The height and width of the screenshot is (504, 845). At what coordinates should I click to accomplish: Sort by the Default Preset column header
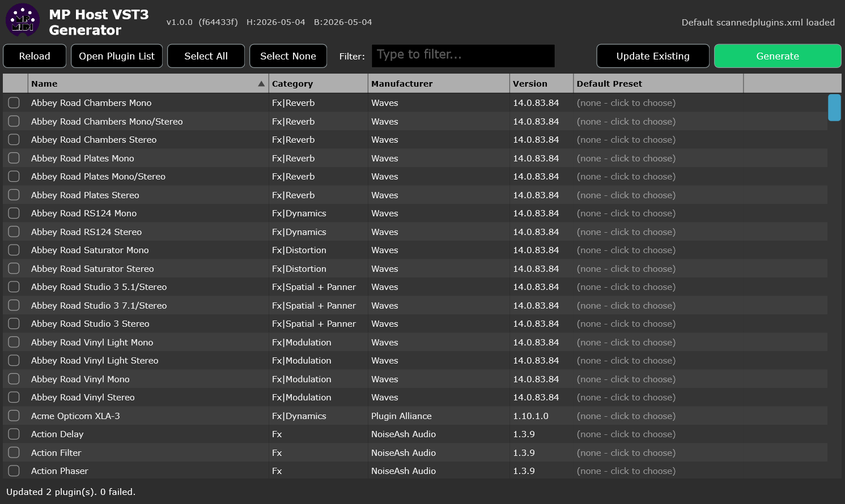(658, 84)
